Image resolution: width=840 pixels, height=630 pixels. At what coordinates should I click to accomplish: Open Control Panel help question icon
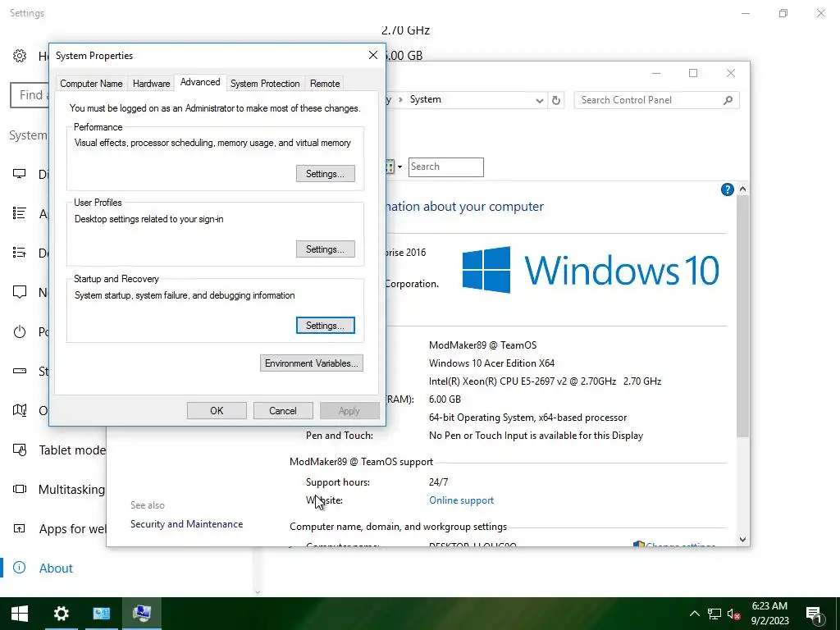727,189
